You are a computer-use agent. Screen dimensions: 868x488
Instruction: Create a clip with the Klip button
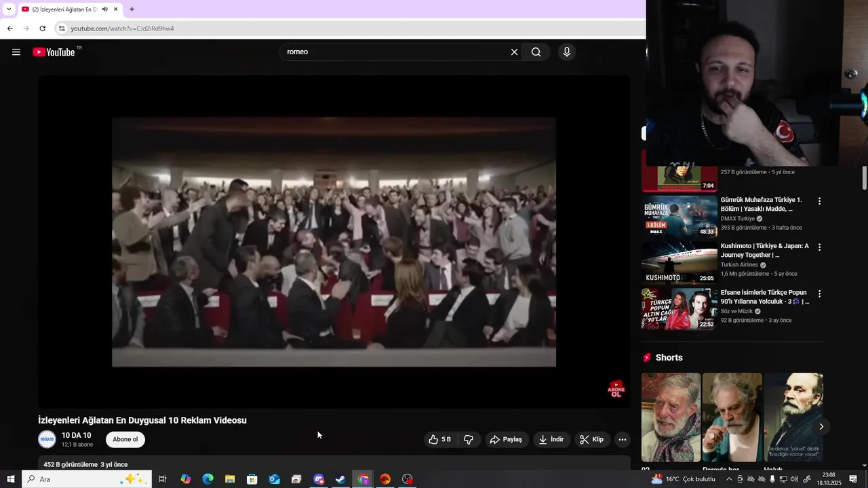tap(592, 439)
